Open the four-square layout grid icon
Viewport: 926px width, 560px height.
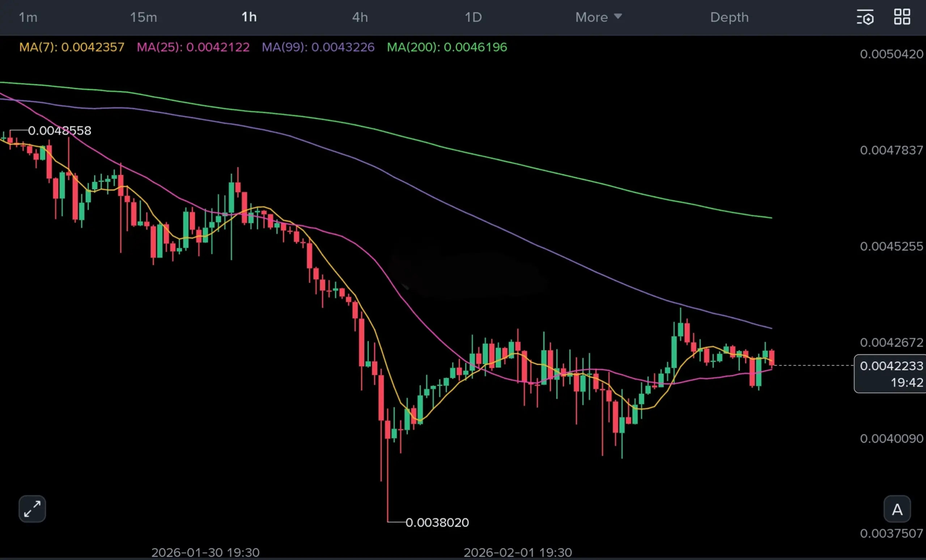902,17
